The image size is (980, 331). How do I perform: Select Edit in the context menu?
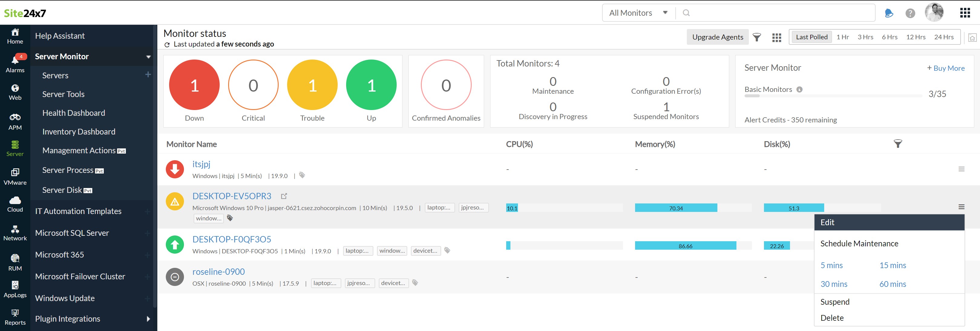click(827, 222)
